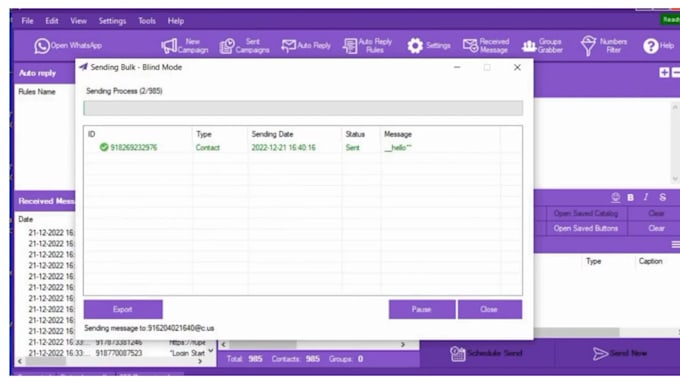
Task: Click the sending progress bar
Action: [303, 108]
